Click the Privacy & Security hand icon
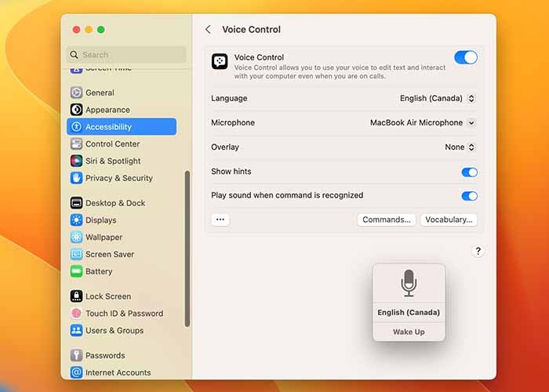549x392 pixels. pos(76,178)
